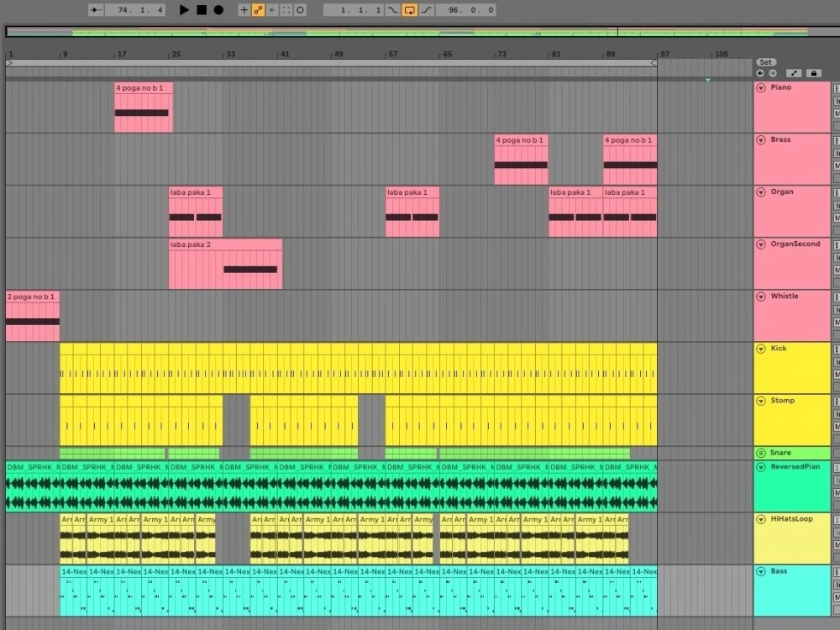This screenshot has height=630, width=840.
Task: Click the Set locator button
Action: pyautogui.click(x=766, y=62)
